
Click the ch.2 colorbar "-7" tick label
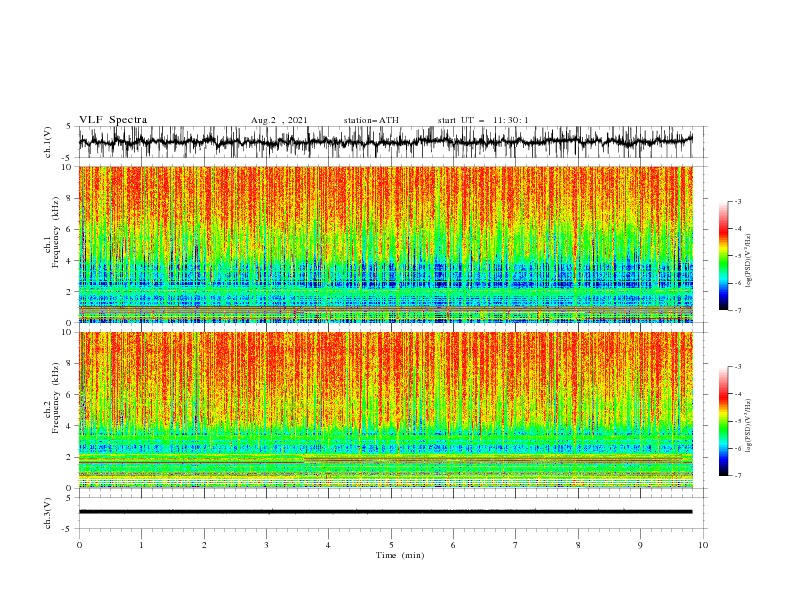pyautogui.click(x=738, y=476)
